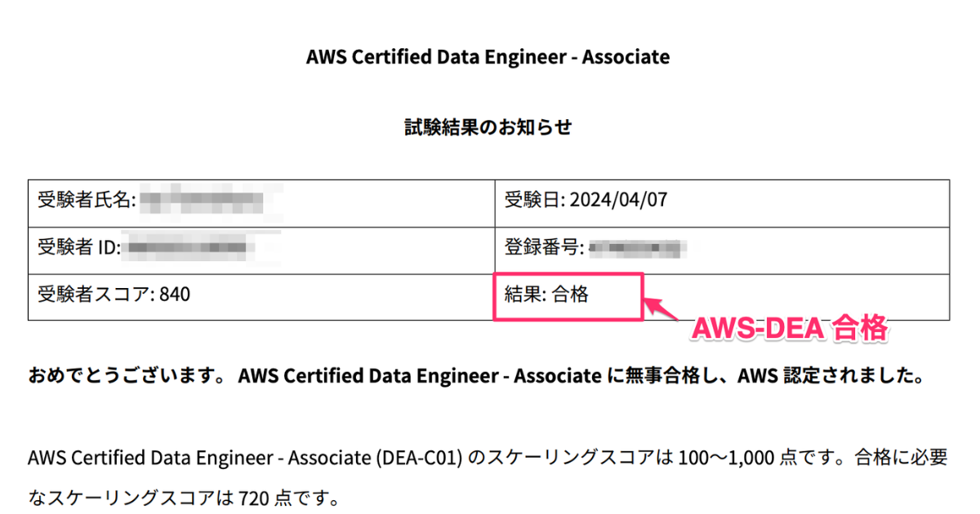The height and width of the screenshot is (514, 980).
Task: Click the おめでとうございます congratulation text
Action: coord(128,377)
